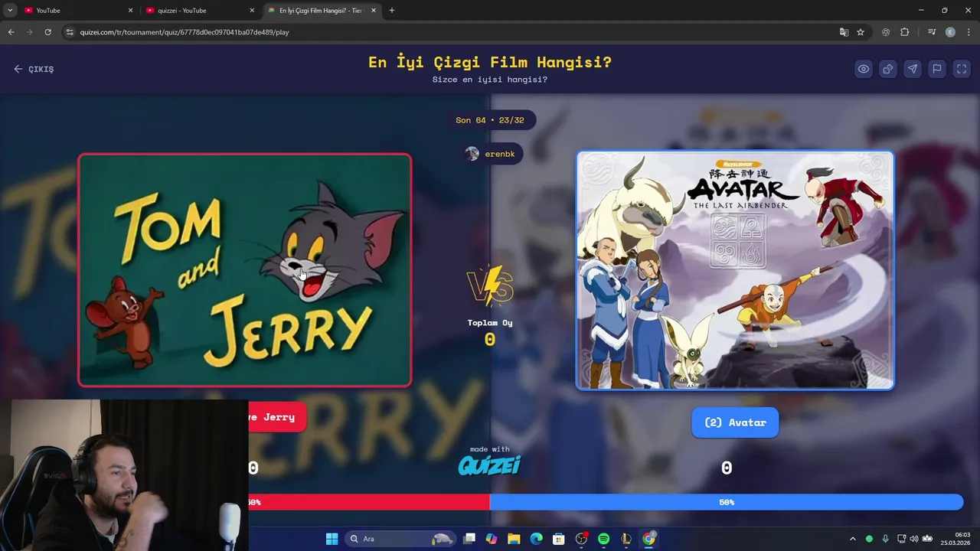Click the green status dot tray icon

(x=869, y=539)
